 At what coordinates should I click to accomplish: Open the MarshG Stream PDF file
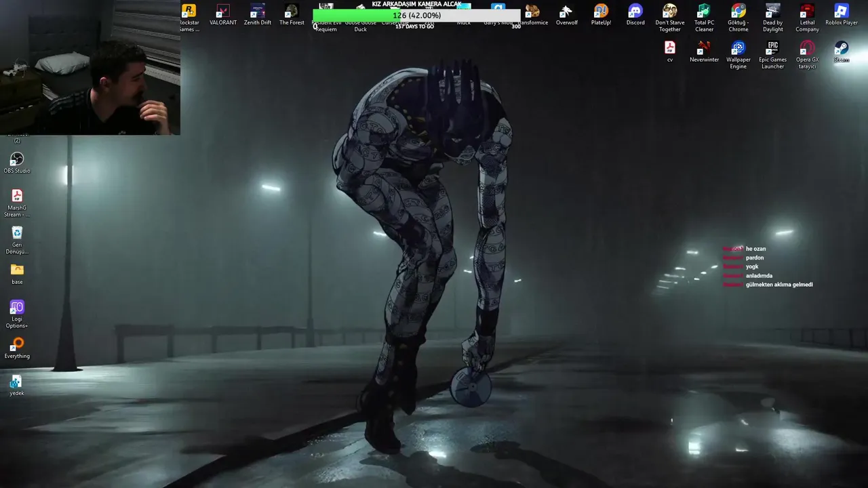17,203
